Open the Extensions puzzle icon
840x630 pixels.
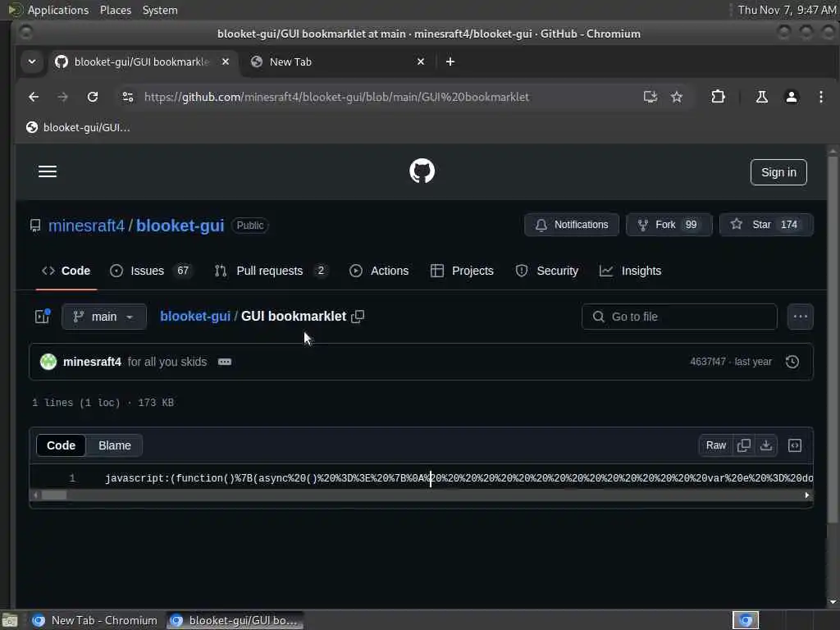point(718,97)
